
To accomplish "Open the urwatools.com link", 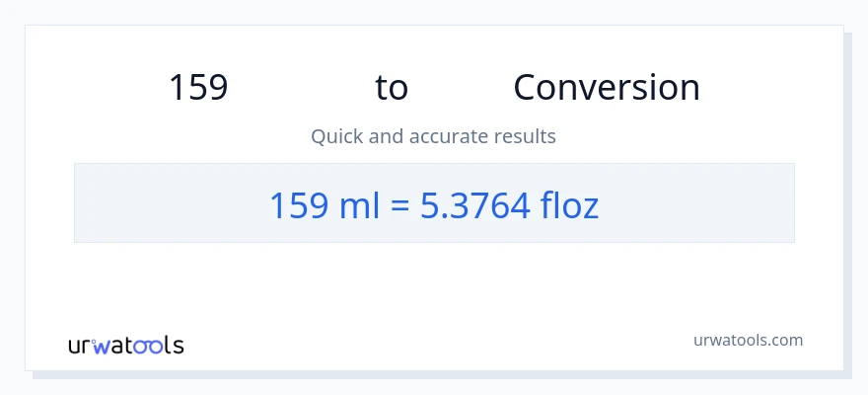I will pos(748,340).
